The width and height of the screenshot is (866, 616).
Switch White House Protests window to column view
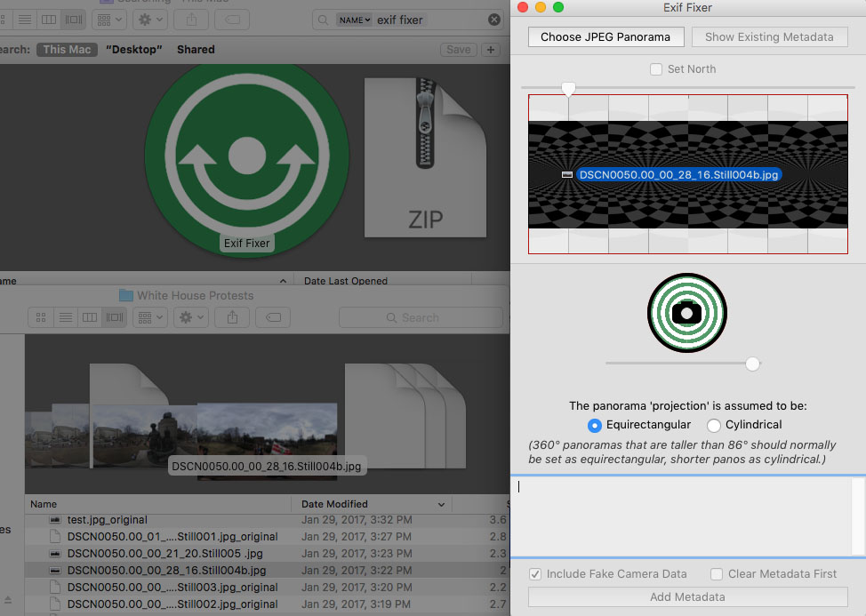tap(89, 317)
